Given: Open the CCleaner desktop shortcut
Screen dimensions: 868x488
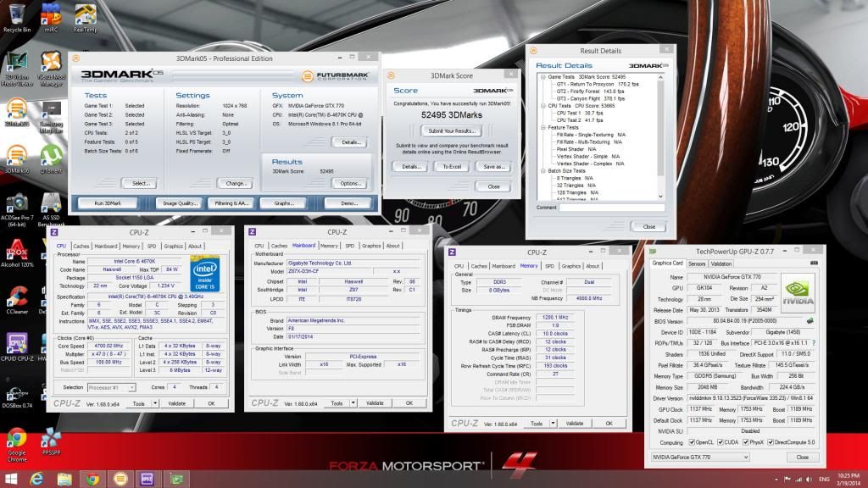Looking at the screenshot, I should [x=17, y=301].
